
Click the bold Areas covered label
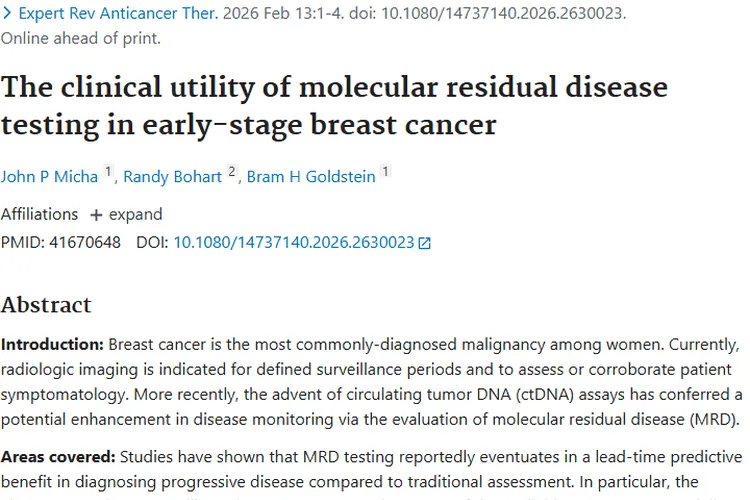coord(57,457)
